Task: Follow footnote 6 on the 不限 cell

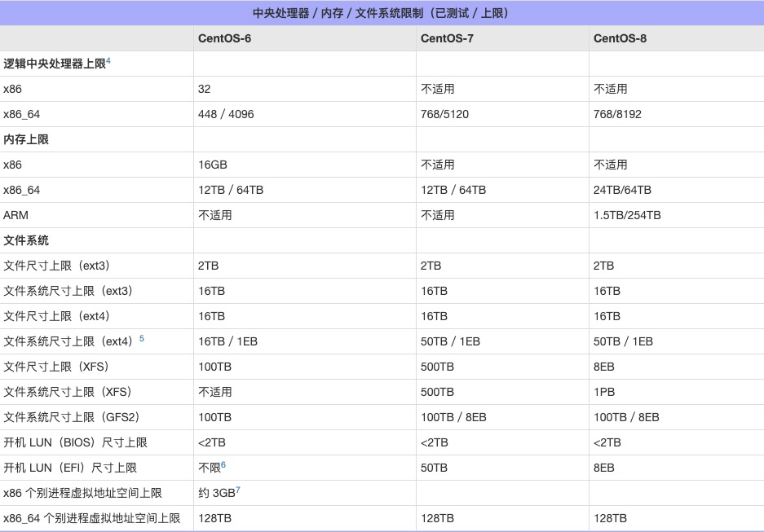Action: tap(224, 464)
